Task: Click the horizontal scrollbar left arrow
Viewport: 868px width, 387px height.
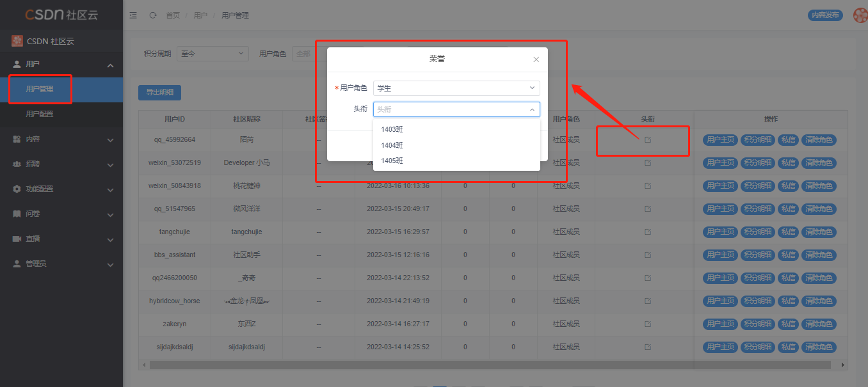Action: pyautogui.click(x=143, y=365)
